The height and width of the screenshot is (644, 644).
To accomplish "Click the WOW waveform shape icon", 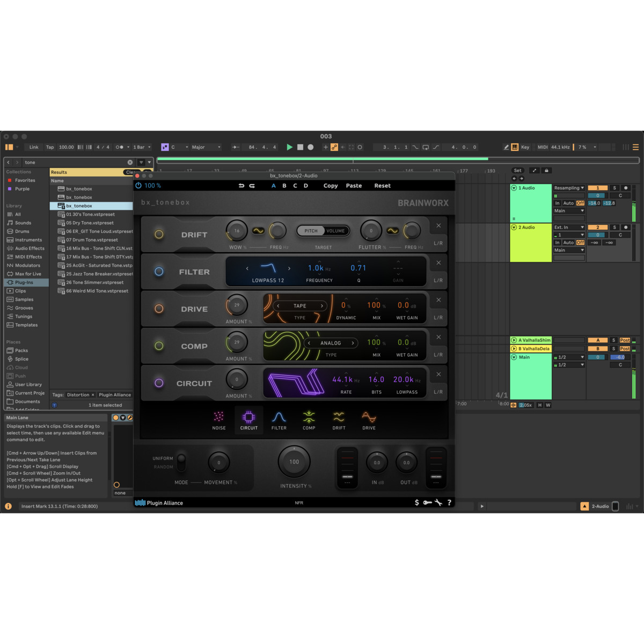I will tap(258, 231).
